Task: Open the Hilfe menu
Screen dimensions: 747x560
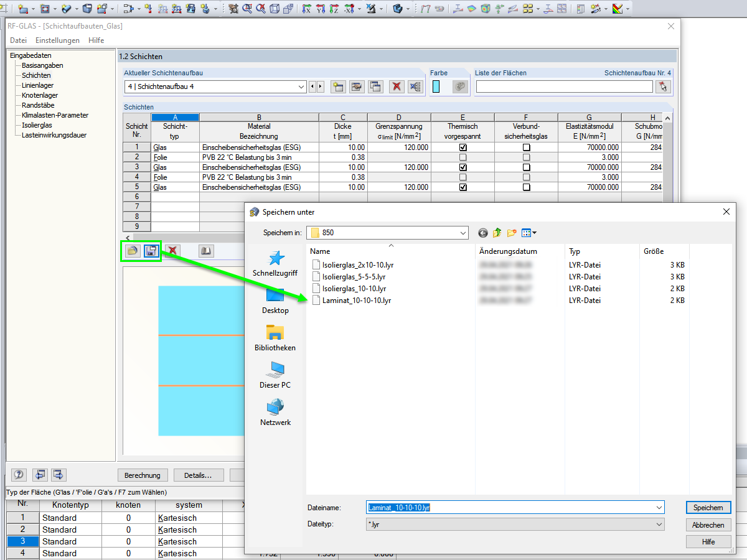Action: (x=96, y=40)
